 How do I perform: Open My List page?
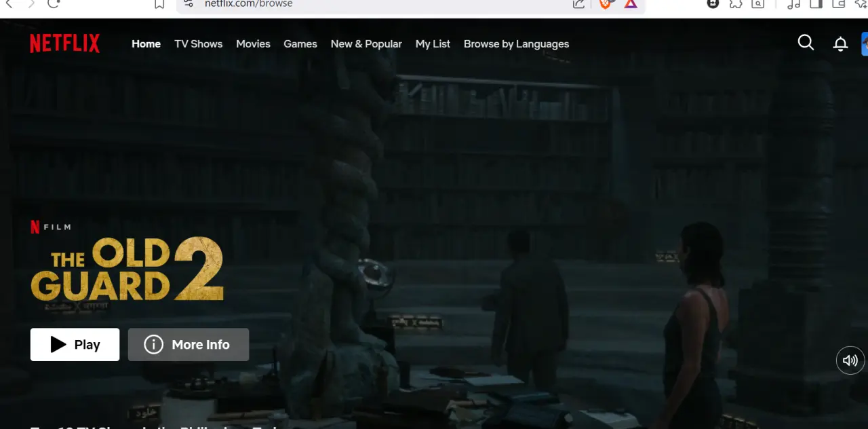(433, 43)
